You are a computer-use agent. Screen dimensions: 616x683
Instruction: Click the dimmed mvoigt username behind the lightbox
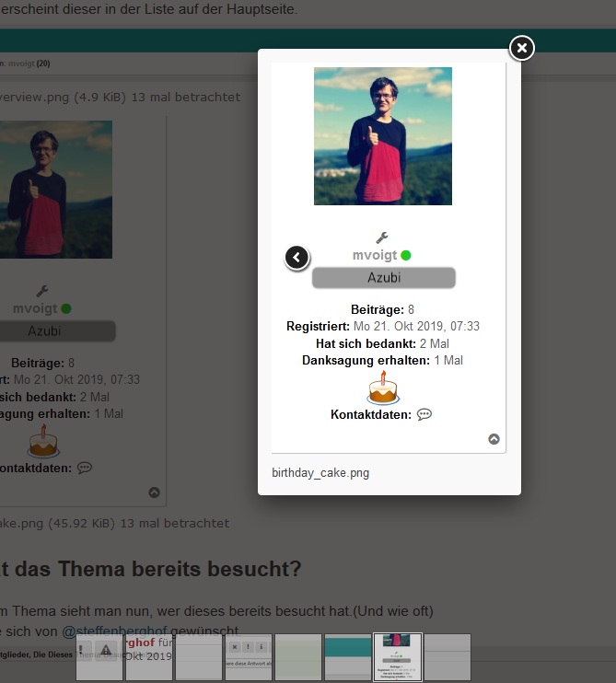[x=35, y=308]
